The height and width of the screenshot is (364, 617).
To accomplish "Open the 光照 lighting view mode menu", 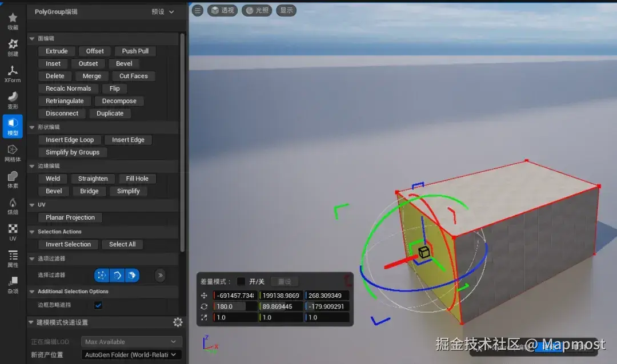I will click(257, 11).
